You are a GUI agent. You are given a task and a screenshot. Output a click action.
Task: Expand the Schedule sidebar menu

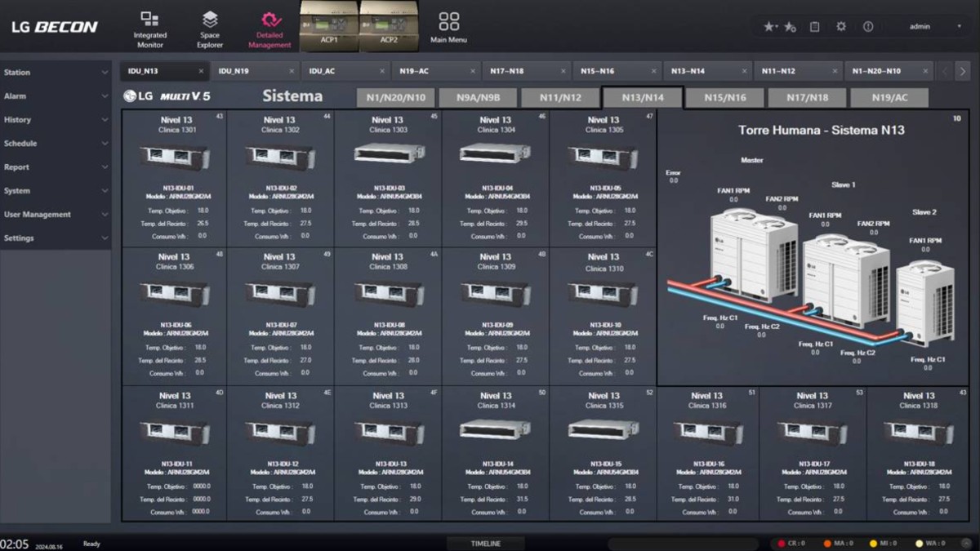click(56, 144)
